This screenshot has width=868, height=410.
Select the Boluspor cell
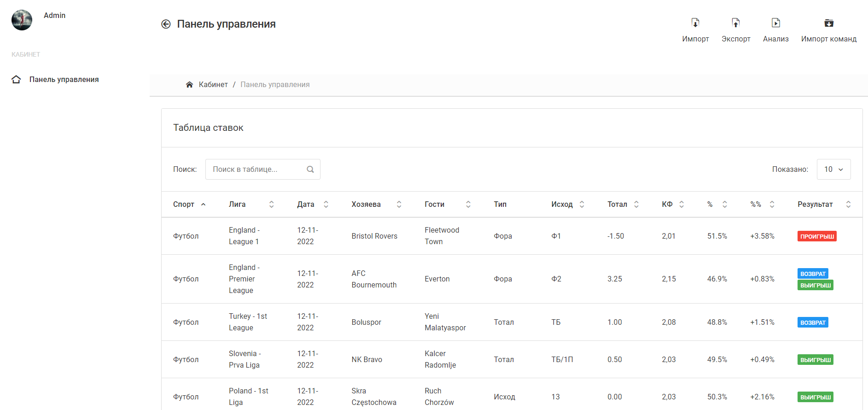[x=367, y=322]
